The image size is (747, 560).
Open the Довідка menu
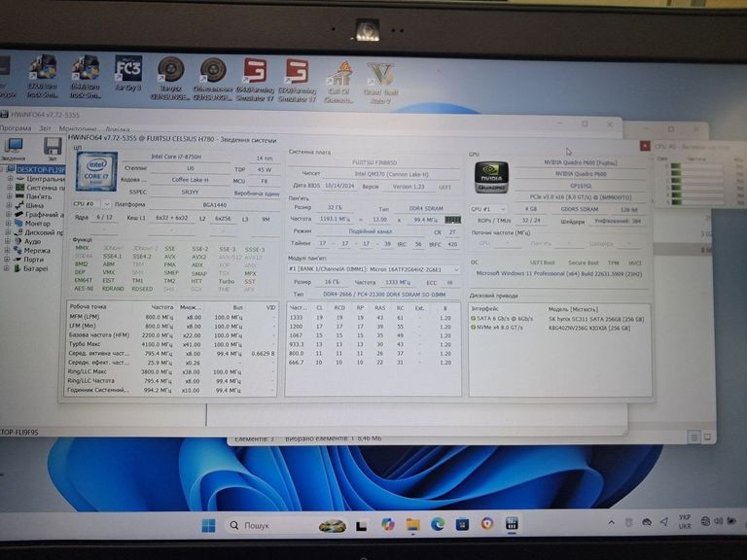117,129
